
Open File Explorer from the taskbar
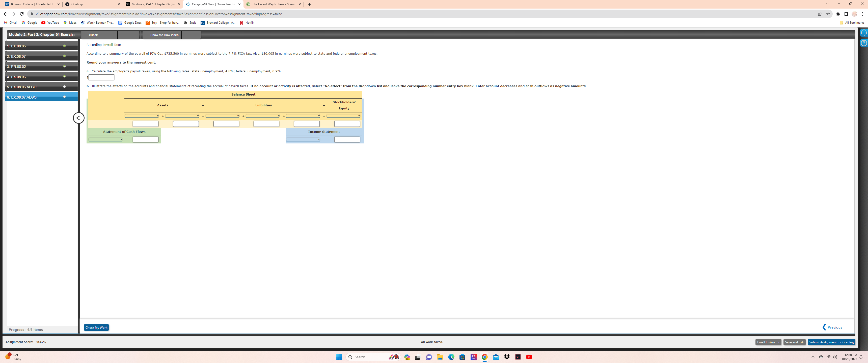[x=440, y=357]
